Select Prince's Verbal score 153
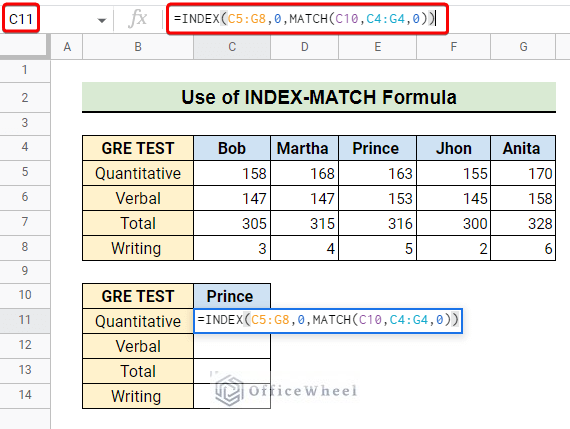 377,198
